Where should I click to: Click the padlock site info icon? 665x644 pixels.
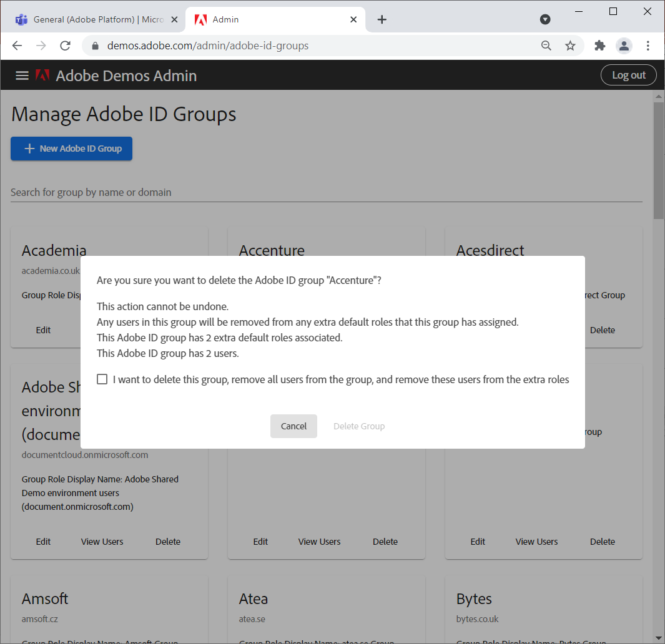coord(95,46)
